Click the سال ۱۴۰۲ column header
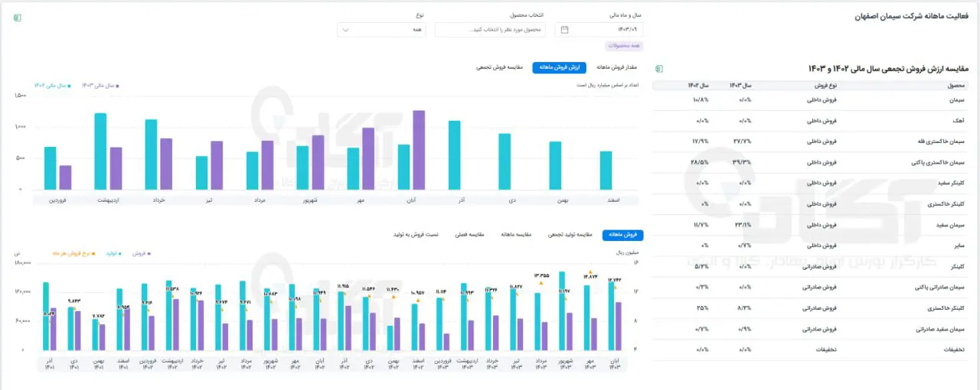 click(698, 86)
